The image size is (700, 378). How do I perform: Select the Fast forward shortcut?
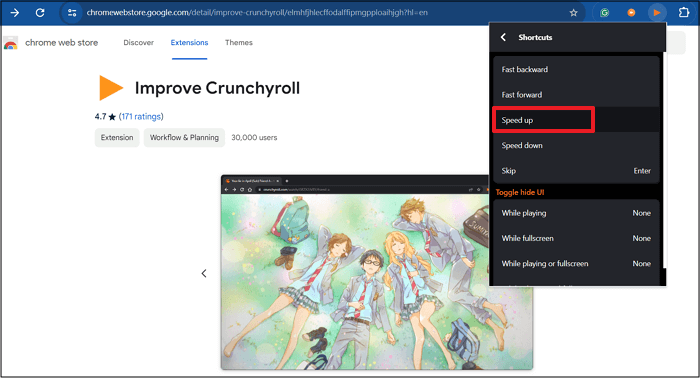tap(576, 95)
